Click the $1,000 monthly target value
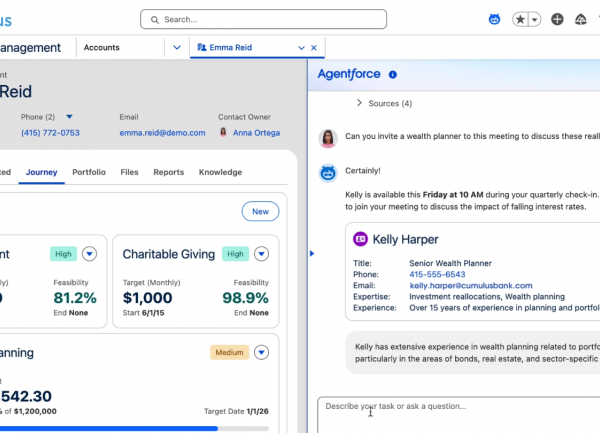Screen dimensions: 600x433 pos(147,298)
